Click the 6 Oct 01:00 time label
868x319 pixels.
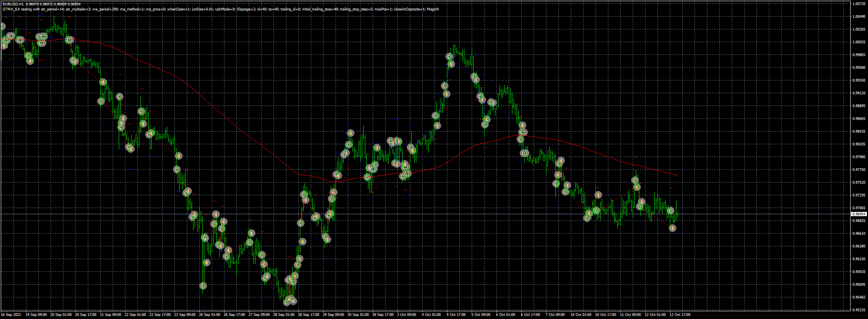505,315
